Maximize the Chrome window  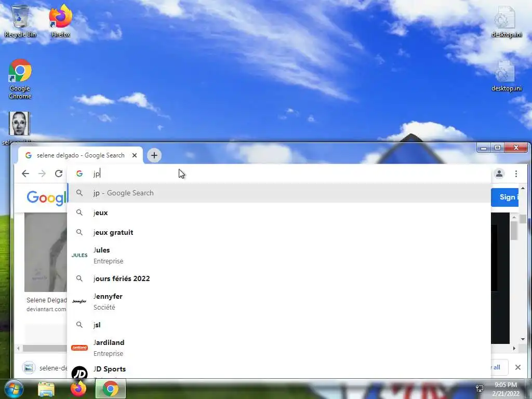pos(498,148)
